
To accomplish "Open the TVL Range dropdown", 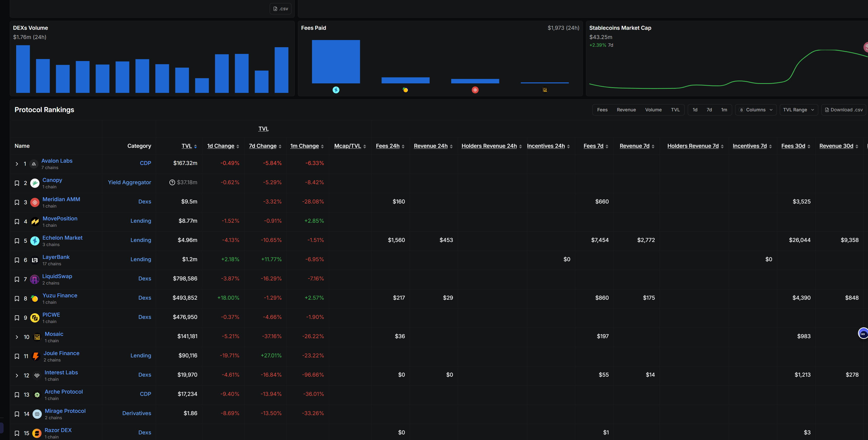I will pos(799,110).
